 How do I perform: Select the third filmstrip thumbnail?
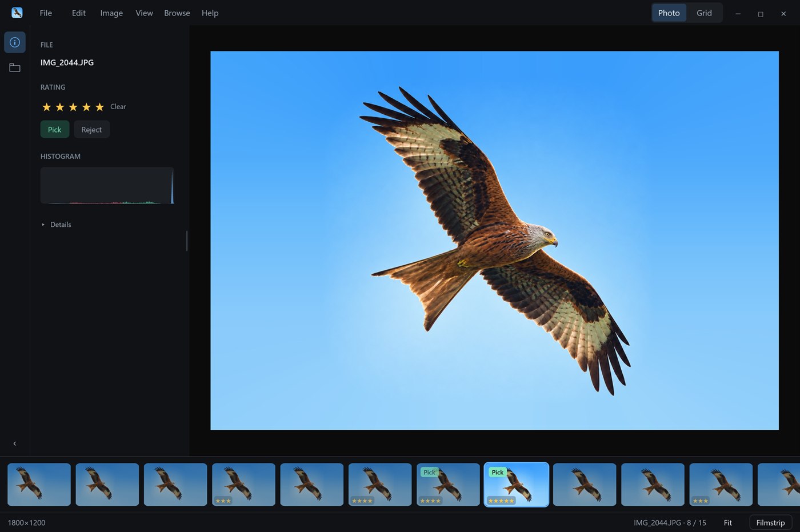pos(175,485)
